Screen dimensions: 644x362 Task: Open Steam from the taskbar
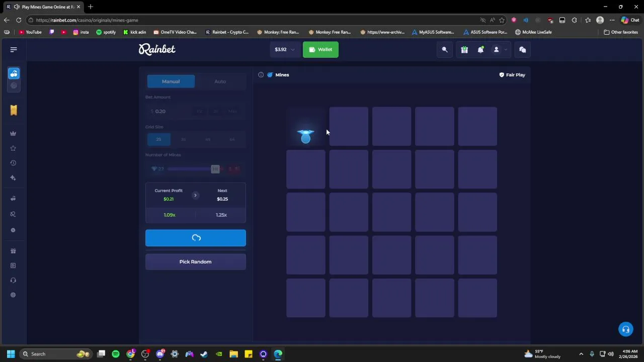204,354
